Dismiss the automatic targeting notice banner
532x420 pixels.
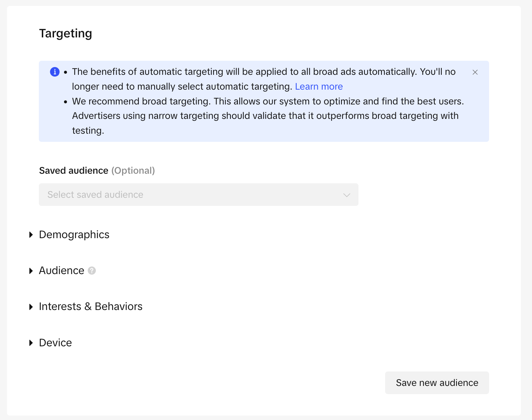coord(475,72)
